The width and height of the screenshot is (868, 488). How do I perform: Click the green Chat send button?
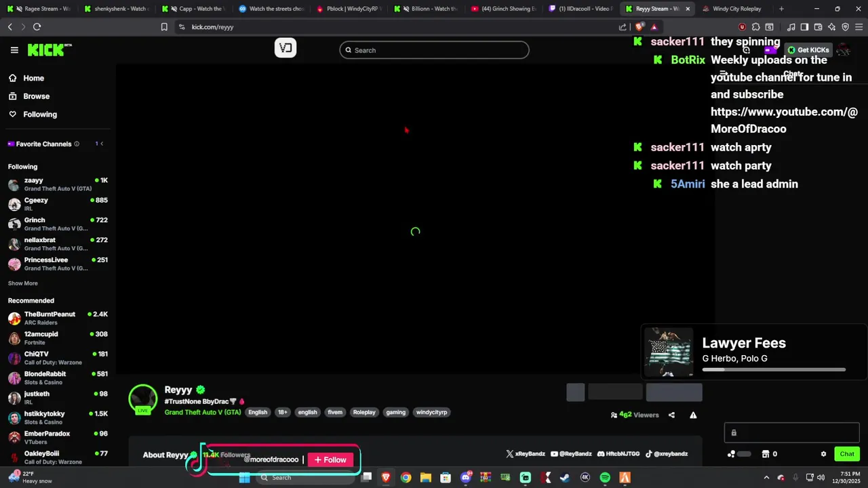coord(847,454)
